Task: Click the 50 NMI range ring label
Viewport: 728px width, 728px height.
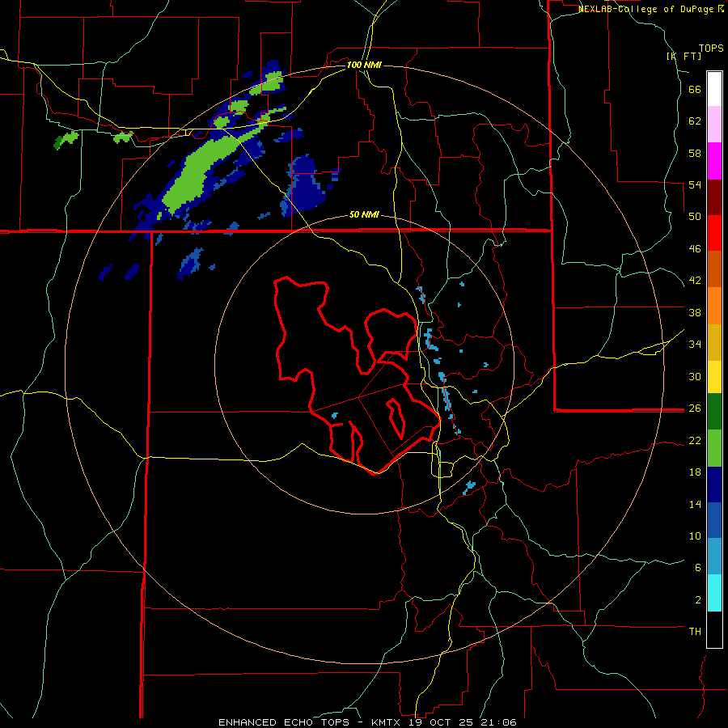Action: click(364, 214)
